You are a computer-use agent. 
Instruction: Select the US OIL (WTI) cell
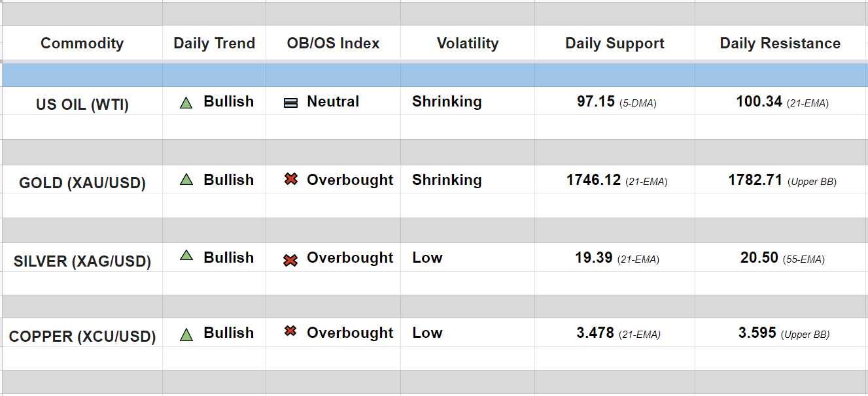click(82, 105)
